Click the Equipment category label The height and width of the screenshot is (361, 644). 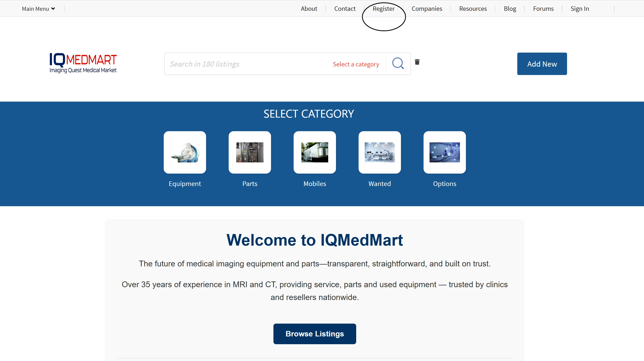click(x=185, y=184)
